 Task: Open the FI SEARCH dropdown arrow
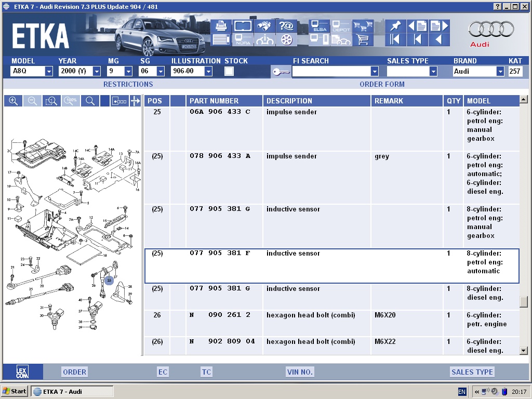point(375,71)
